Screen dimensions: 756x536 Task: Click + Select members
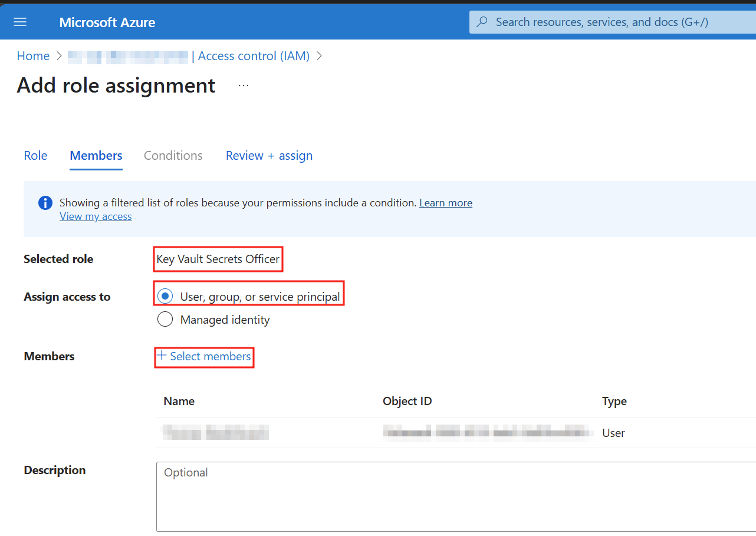204,356
